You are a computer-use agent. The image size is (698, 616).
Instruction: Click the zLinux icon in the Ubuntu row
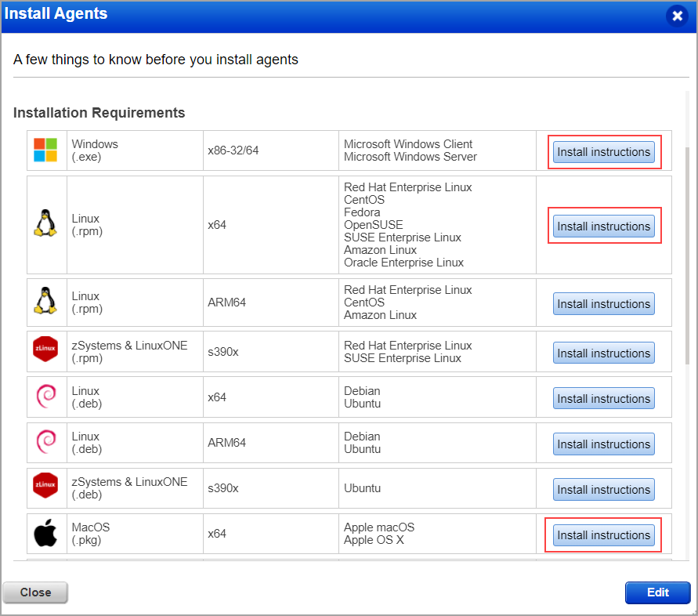pyautogui.click(x=45, y=487)
